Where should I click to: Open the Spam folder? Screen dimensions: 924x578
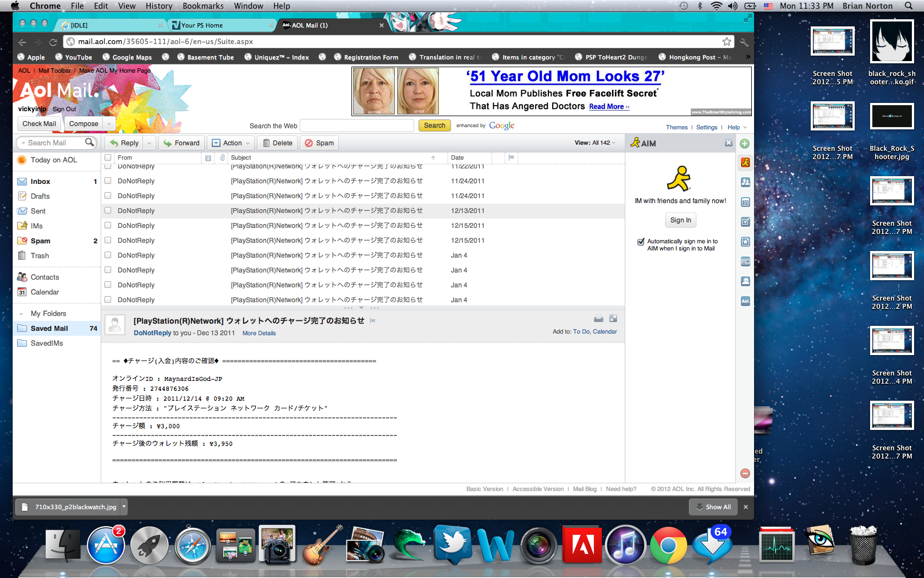(x=57, y=241)
